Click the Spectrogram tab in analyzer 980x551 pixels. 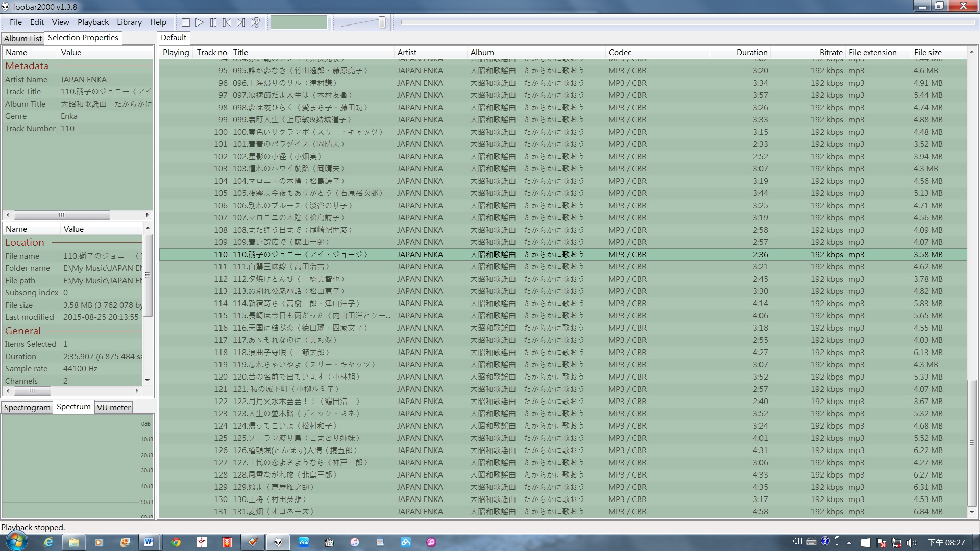click(27, 407)
